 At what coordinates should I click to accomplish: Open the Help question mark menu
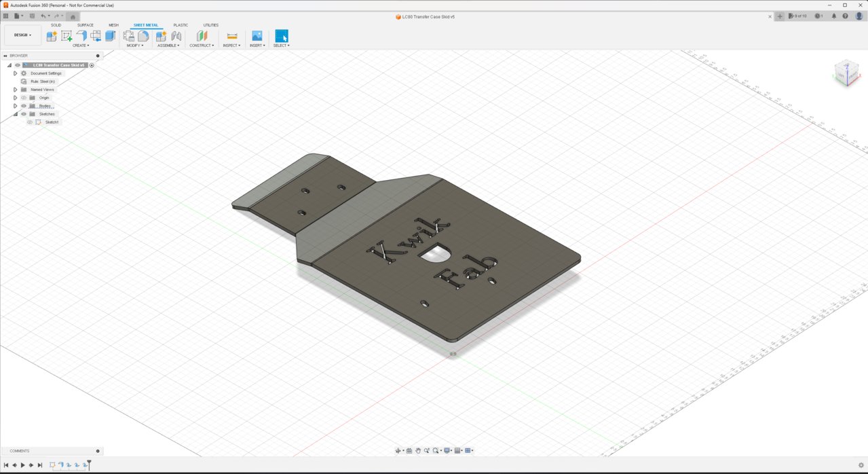click(x=846, y=16)
